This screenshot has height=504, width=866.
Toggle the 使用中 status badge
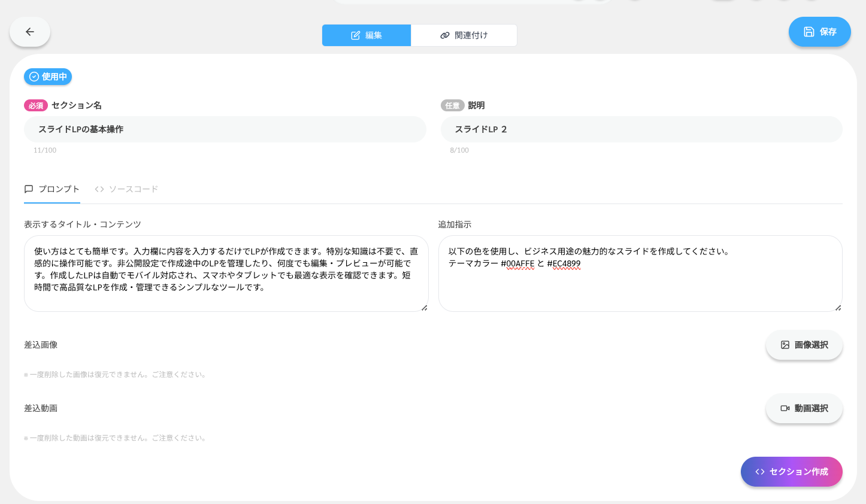48,77
